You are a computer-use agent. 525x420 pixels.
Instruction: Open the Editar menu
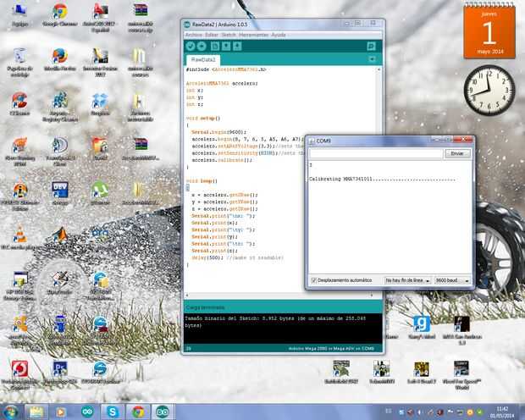212,35
